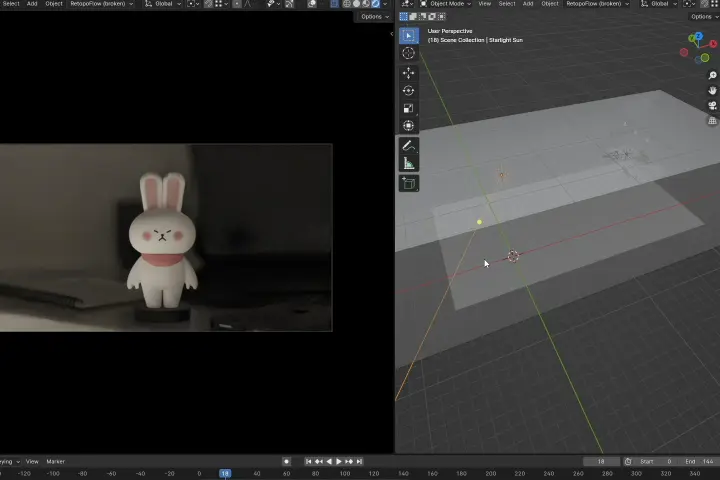Jump to the end frame
The image size is (720, 480).
359,461
